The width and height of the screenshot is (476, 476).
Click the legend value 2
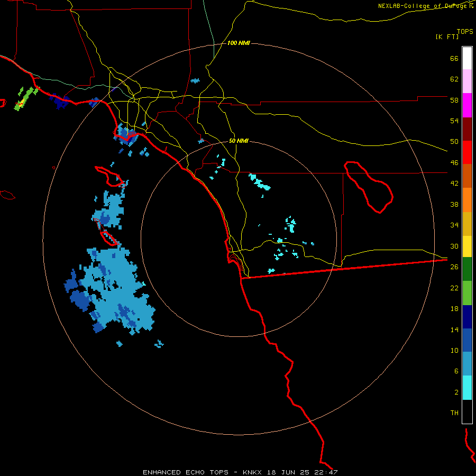point(456,392)
